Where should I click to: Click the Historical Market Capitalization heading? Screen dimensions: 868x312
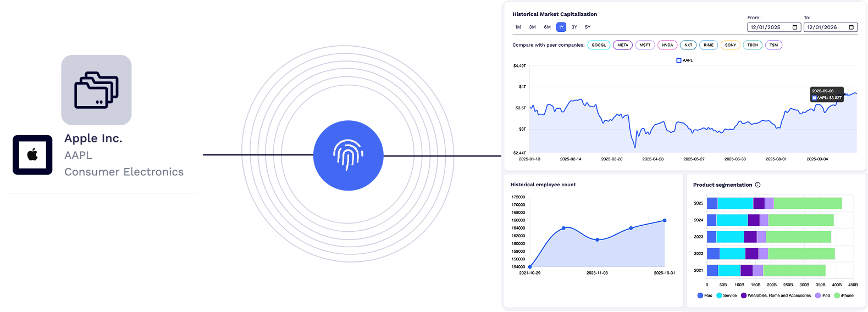coord(555,14)
